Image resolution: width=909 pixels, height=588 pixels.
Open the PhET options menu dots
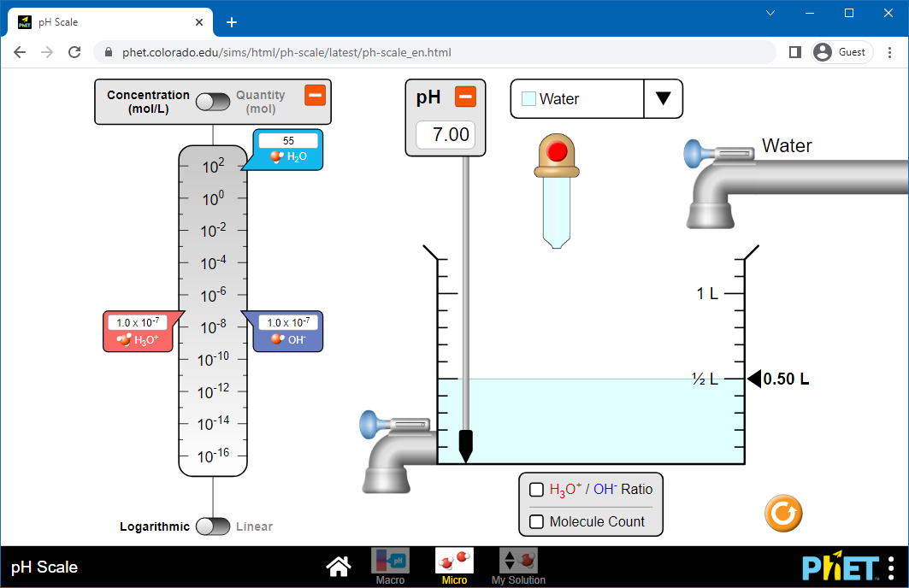pyautogui.click(x=891, y=567)
